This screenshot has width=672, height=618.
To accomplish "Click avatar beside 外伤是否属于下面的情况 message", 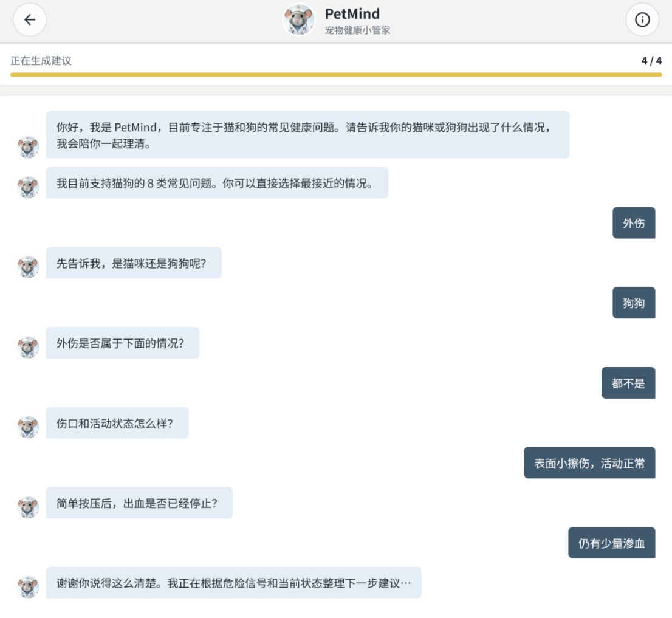I will 29,347.
